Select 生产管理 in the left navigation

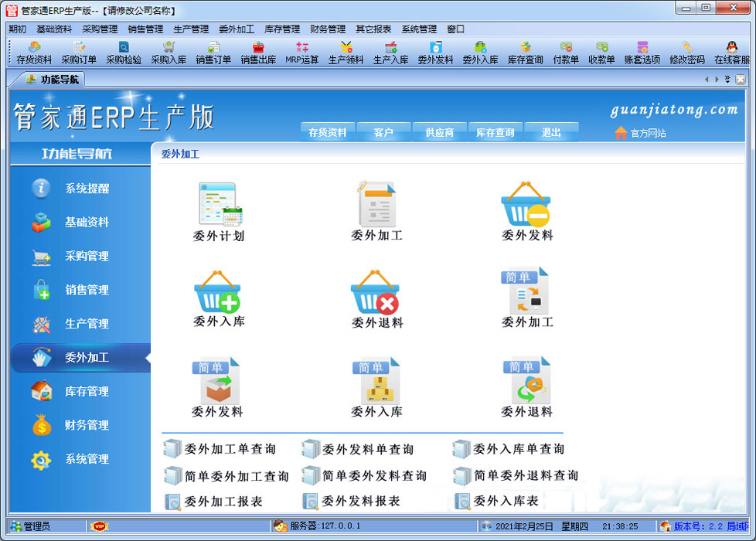(87, 324)
